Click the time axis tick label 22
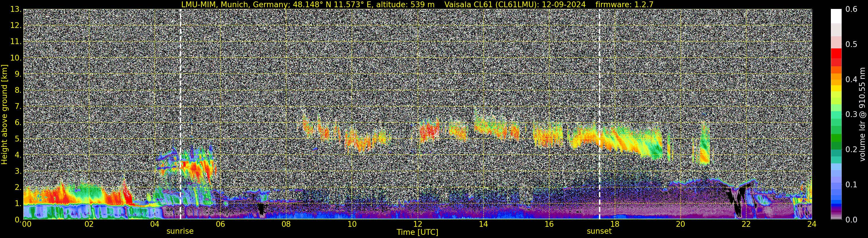The height and width of the screenshot is (238, 868). coord(746,224)
